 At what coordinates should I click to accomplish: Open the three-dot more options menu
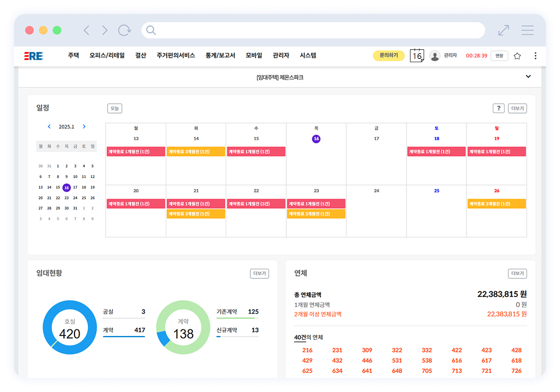pyautogui.click(x=535, y=56)
